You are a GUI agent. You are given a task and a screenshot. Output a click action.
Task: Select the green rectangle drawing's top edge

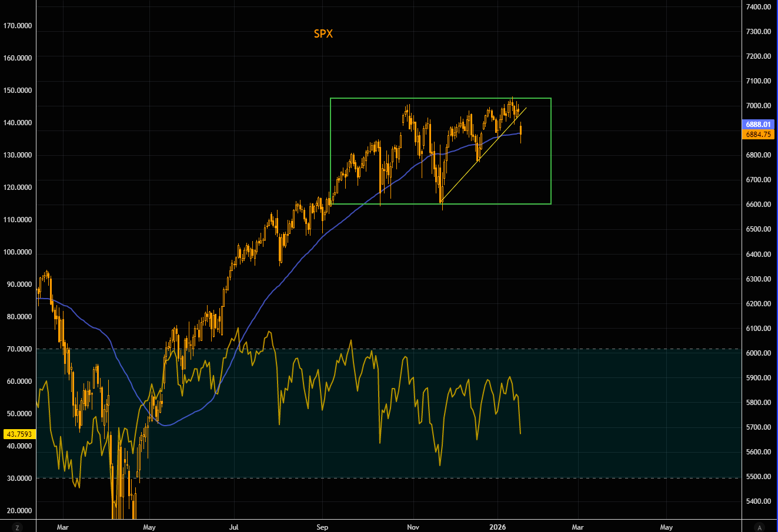(440, 98)
